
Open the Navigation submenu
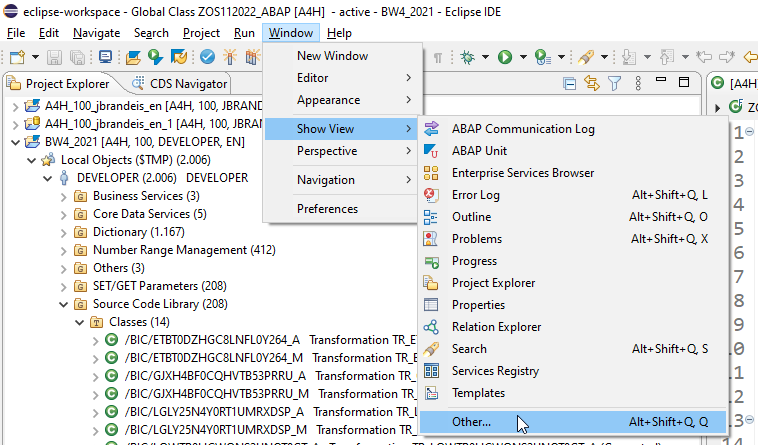click(x=343, y=180)
